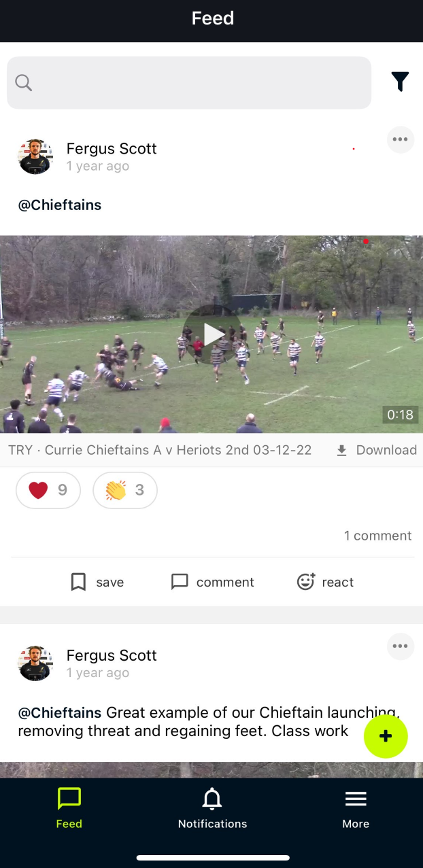423x868 pixels.
Task: Click the search magnifier icon
Action: (24, 83)
